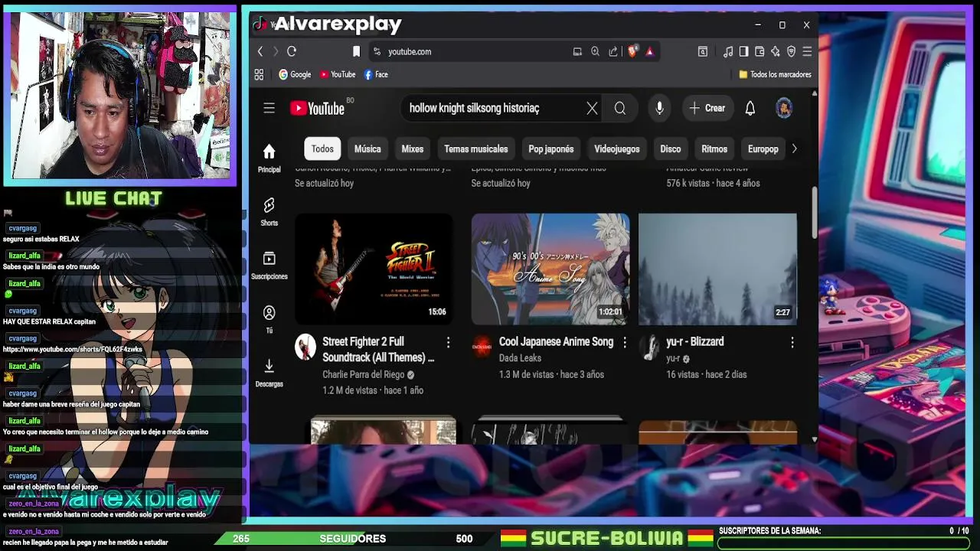The height and width of the screenshot is (551, 980).
Task: Select the Mixes filter chip
Action: pyautogui.click(x=413, y=148)
